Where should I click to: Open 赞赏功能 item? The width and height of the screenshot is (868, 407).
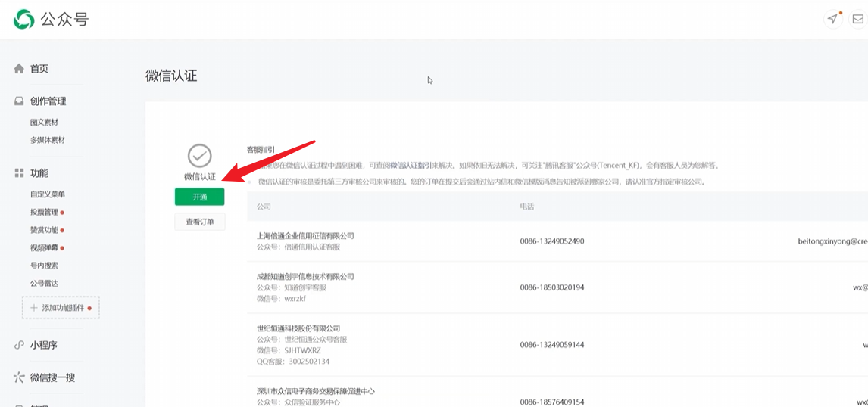(44, 230)
